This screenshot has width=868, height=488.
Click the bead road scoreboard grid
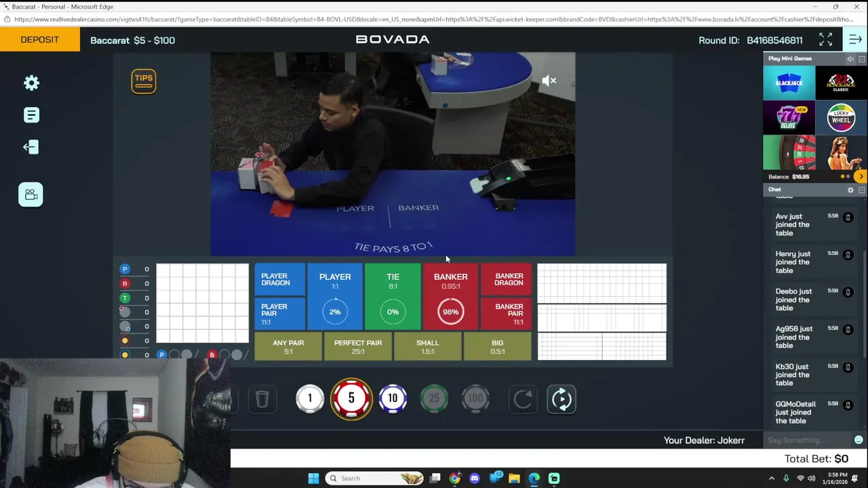point(203,304)
